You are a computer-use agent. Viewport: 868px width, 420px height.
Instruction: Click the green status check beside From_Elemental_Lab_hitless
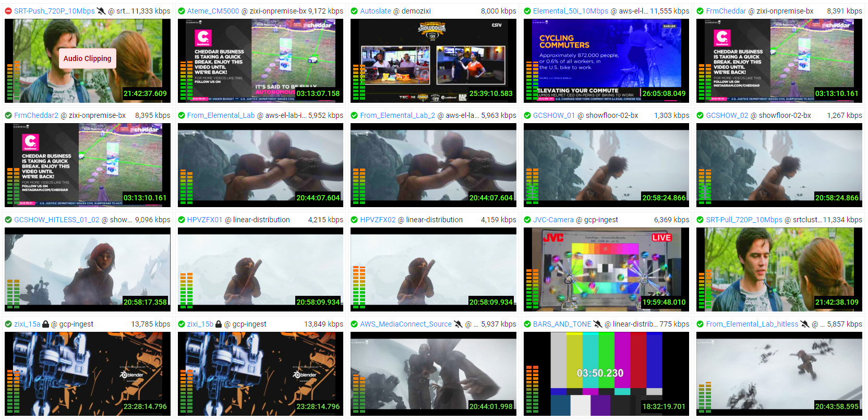pos(701,324)
